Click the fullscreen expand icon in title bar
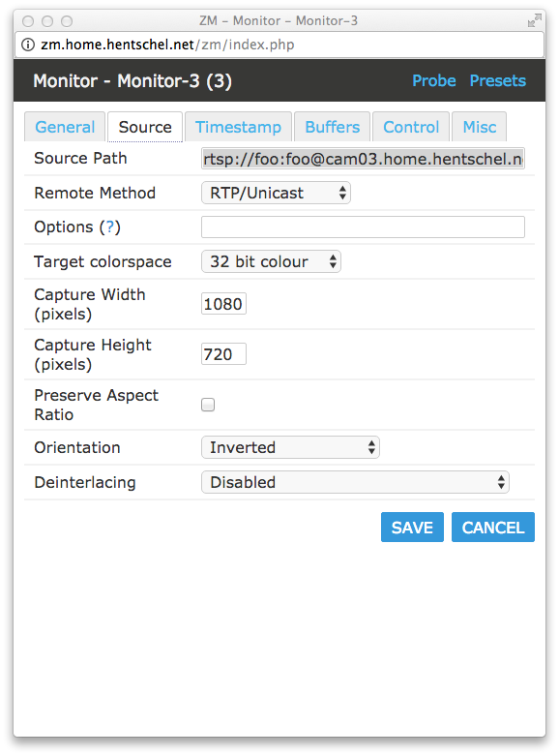The height and width of the screenshot is (756, 559). pos(535,20)
